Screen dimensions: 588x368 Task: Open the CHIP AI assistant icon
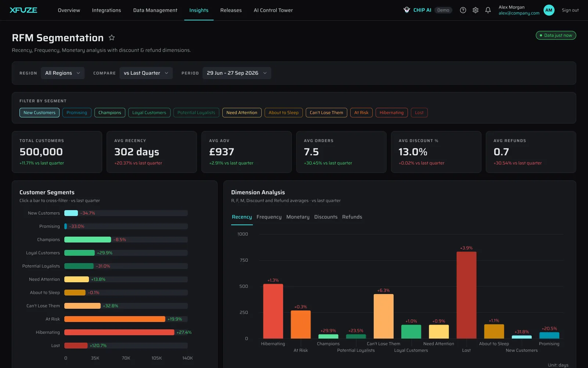pyautogui.click(x=407, y=10)
